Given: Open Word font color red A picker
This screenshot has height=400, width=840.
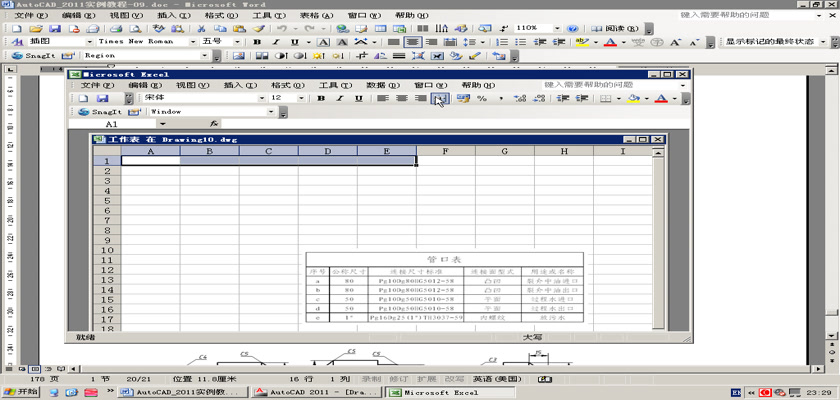Looking at the screenshot, I should (x=623, y=42).
